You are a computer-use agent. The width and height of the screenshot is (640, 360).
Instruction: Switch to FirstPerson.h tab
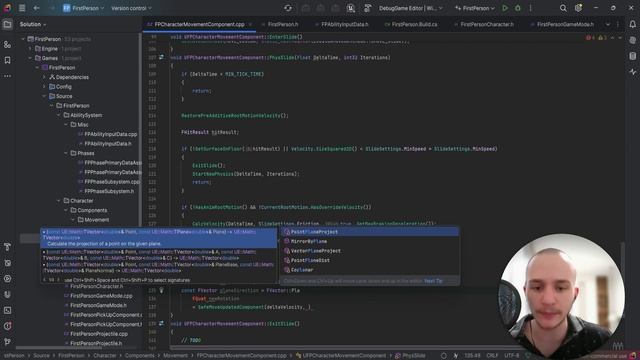(282, 24)
